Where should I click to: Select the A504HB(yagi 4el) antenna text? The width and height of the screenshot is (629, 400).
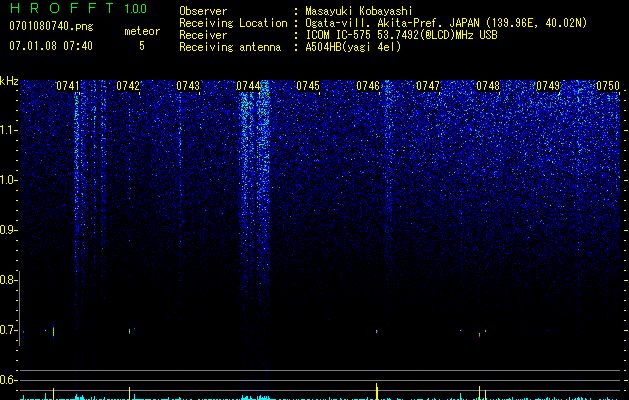point(353,47)
